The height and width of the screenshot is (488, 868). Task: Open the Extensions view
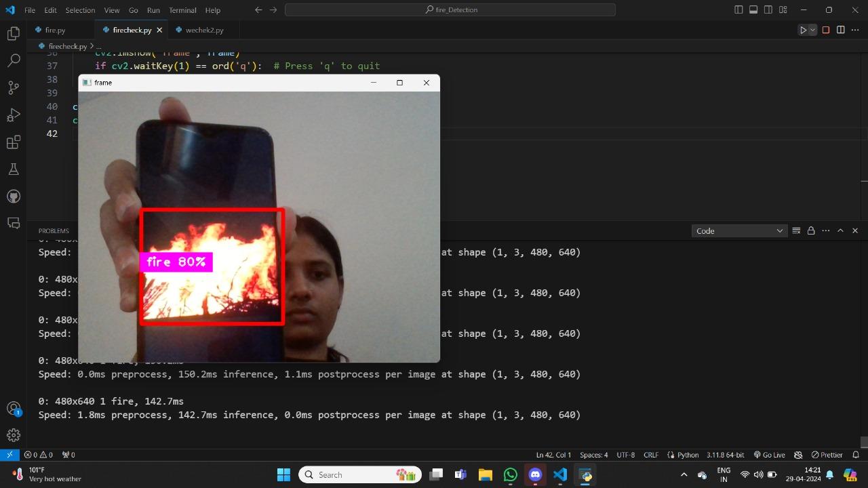(x=14, y=142)
